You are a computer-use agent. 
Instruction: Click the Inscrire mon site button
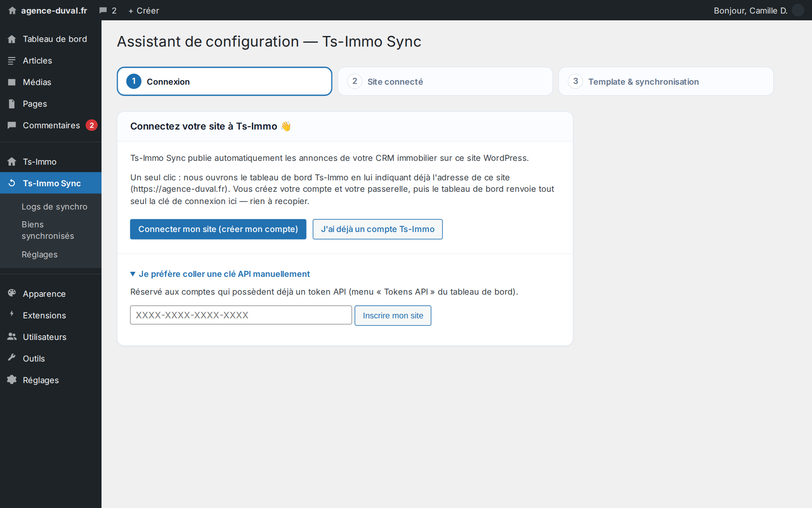[393, 315]
